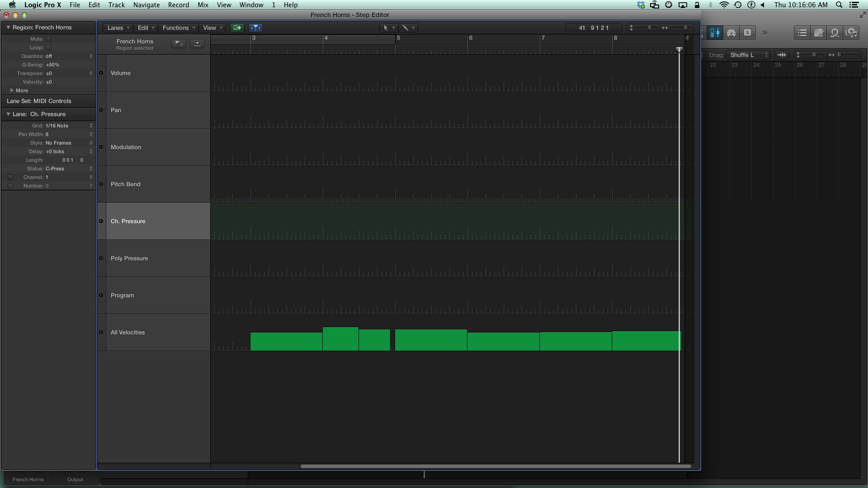Viewport: 868px width, 488px height.
Task: Open the left-click Pointer tool menu
Action: 388,28
